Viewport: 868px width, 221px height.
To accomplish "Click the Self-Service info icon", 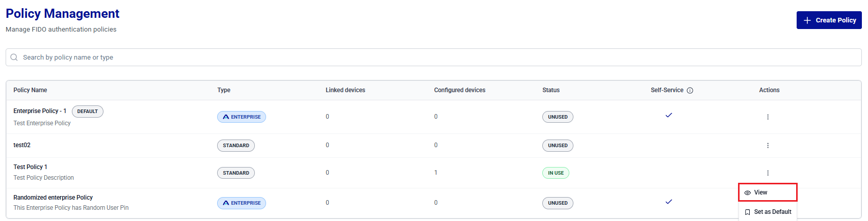I will [690, 91].
